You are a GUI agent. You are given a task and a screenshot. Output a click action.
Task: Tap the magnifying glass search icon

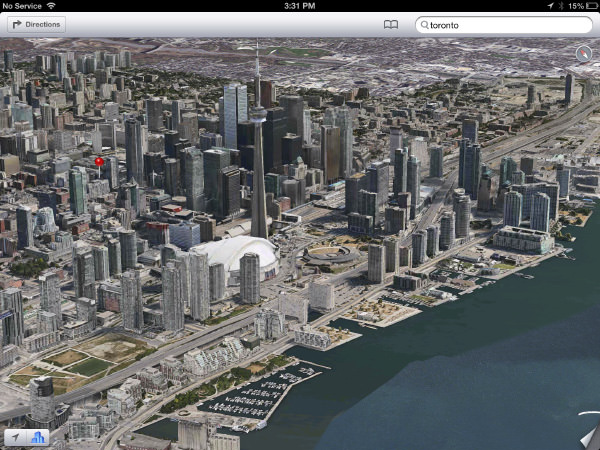tap(424, 25)
